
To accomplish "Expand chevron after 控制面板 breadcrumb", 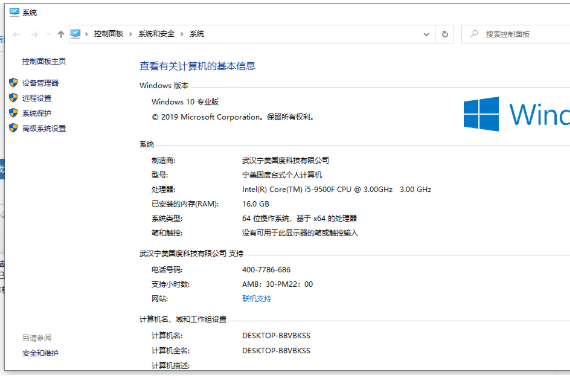I will click(x=131, y=34).
